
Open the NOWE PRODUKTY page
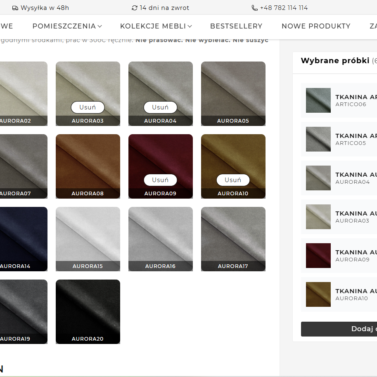point(316,26)
